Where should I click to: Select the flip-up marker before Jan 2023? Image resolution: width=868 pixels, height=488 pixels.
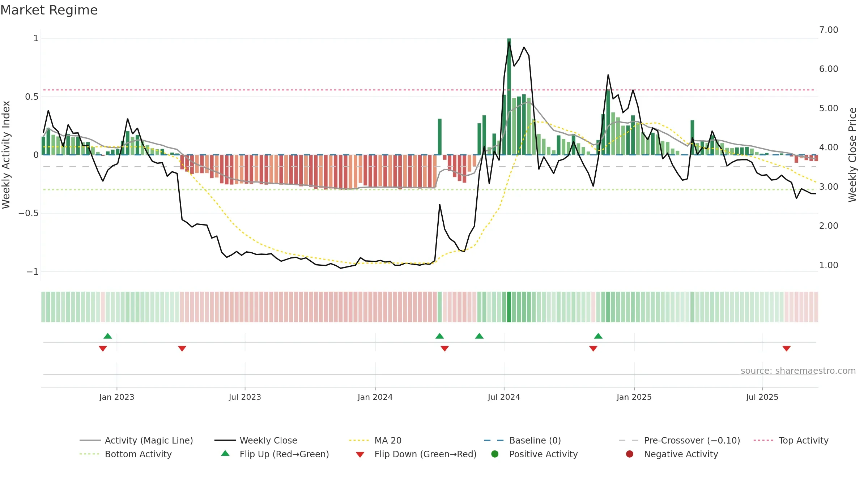point(108,336)
